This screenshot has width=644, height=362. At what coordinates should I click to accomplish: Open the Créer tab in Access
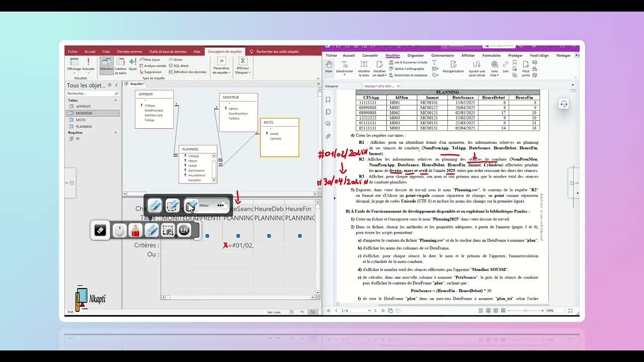(x=106, y=51)
